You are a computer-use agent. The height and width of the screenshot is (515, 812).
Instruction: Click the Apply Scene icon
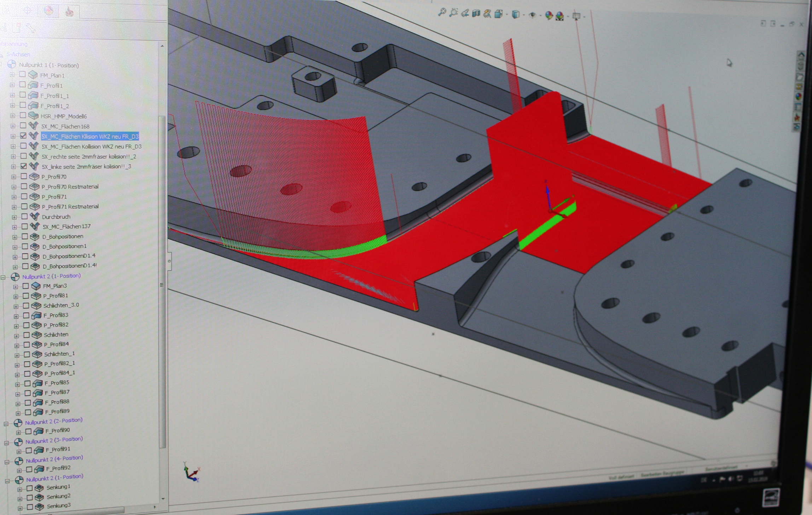(x=560, y=16)
